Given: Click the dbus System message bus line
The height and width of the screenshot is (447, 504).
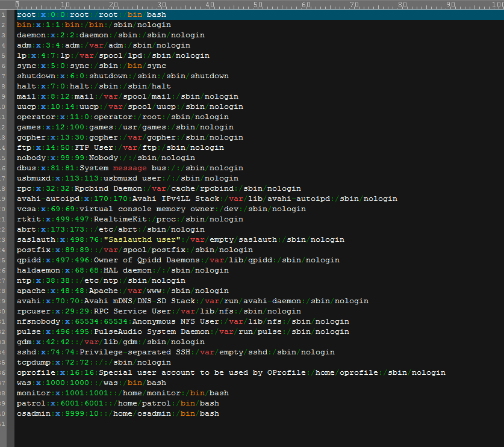Looking at the screenshot, I should point(130,168).
